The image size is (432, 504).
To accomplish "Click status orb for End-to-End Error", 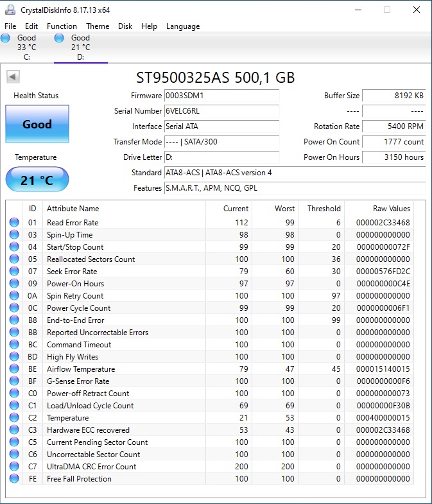I will click(14, 320).
